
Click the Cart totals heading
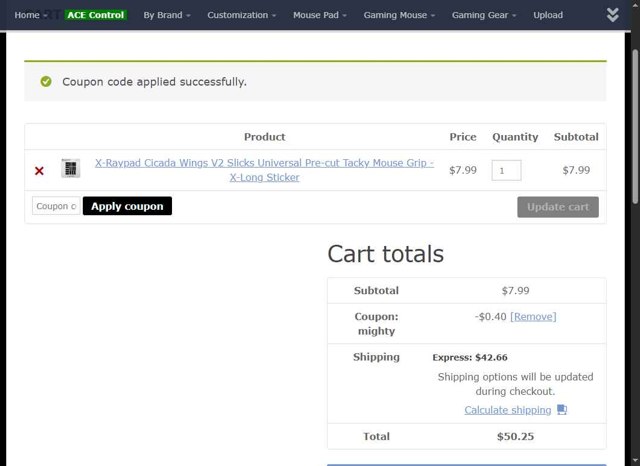[385, 254]
